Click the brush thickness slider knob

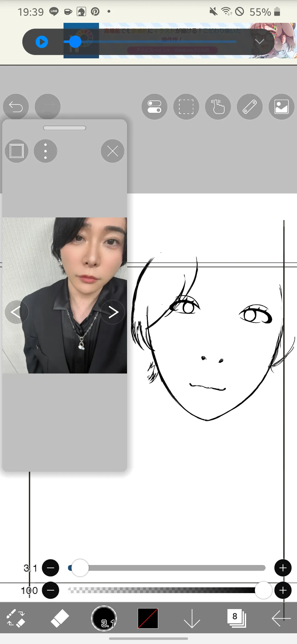click(x=80, y=568)
